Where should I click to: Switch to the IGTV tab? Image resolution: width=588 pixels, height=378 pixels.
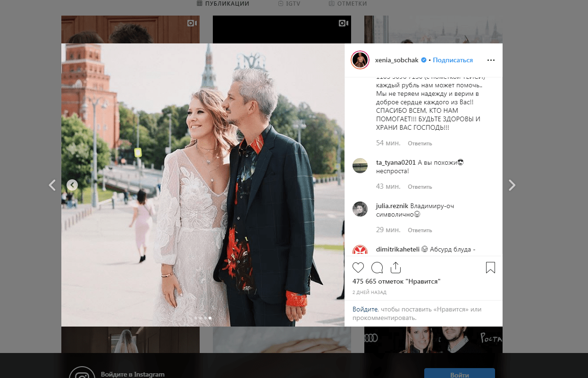[289, 4]
